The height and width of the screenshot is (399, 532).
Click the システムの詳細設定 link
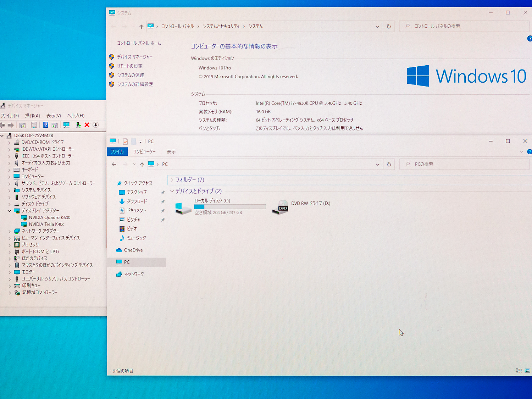[135, 84]
